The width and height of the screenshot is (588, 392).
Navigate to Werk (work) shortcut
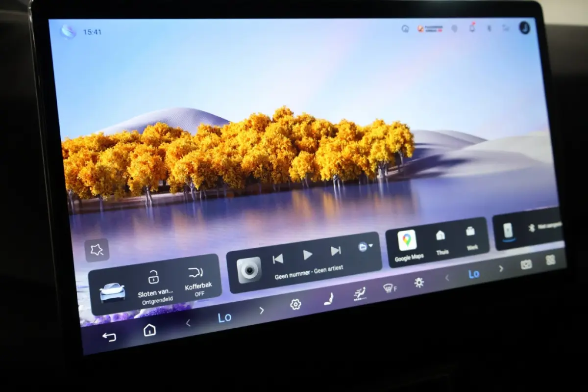471,237
